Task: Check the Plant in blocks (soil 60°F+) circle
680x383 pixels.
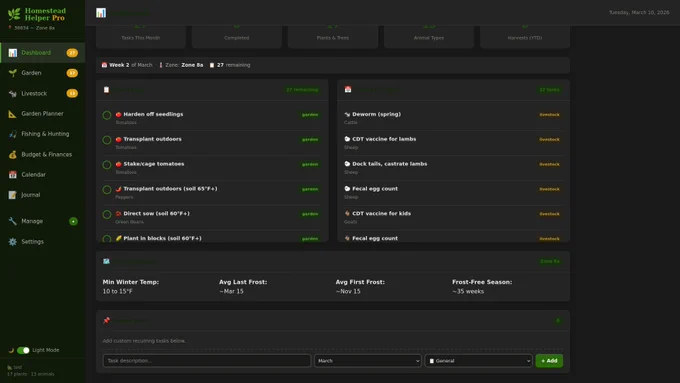Action: click(x=107, y=239)
